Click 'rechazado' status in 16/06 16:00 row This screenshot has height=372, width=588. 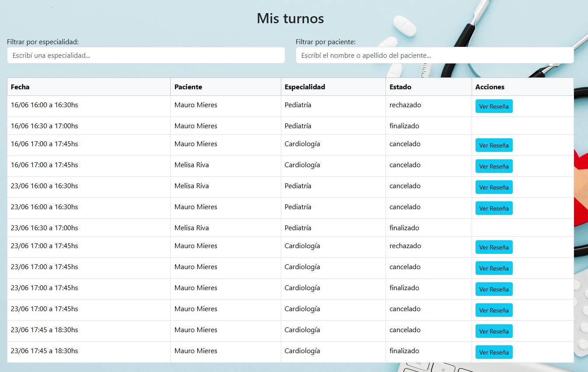tap(406, 105)
